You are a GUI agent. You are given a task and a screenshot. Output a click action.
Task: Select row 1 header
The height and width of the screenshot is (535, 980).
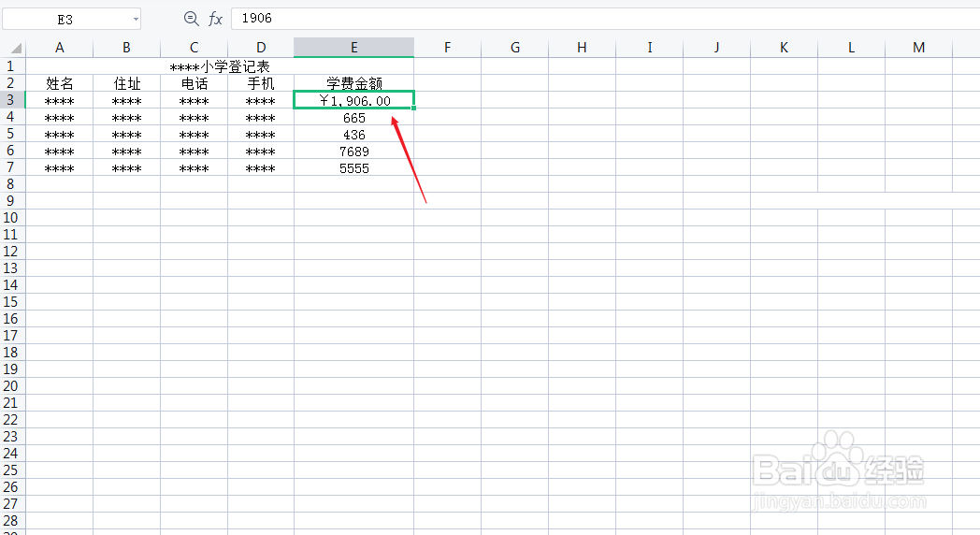[x=10, y=65]
